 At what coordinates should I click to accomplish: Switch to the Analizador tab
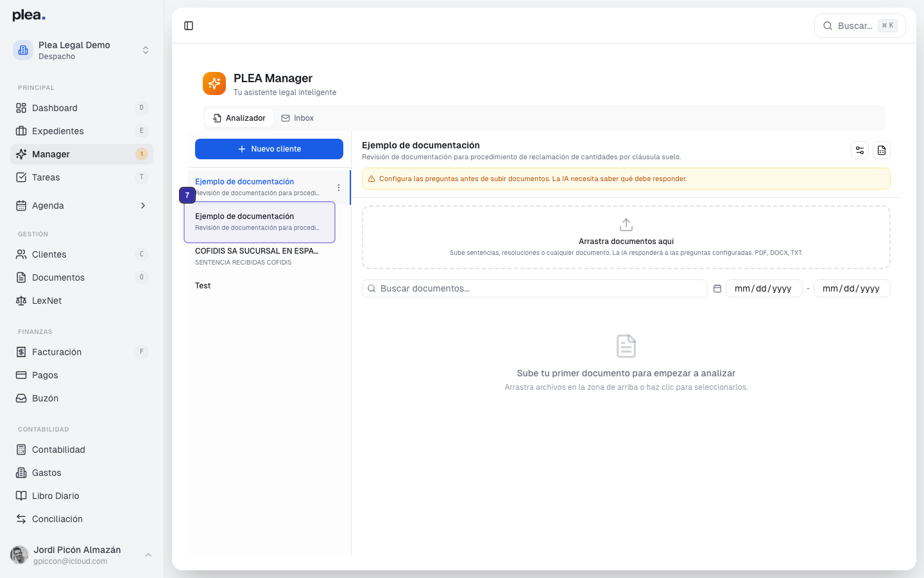click(x=239, y=118)
